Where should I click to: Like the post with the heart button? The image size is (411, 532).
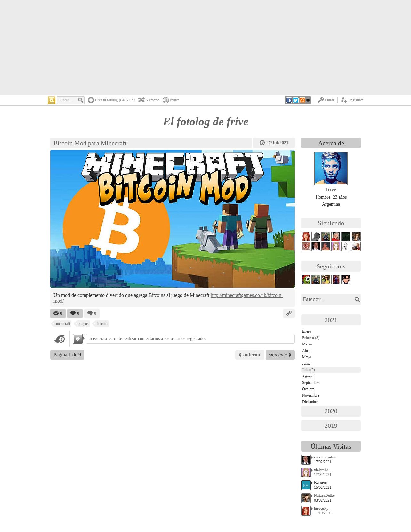pos(75,313)
